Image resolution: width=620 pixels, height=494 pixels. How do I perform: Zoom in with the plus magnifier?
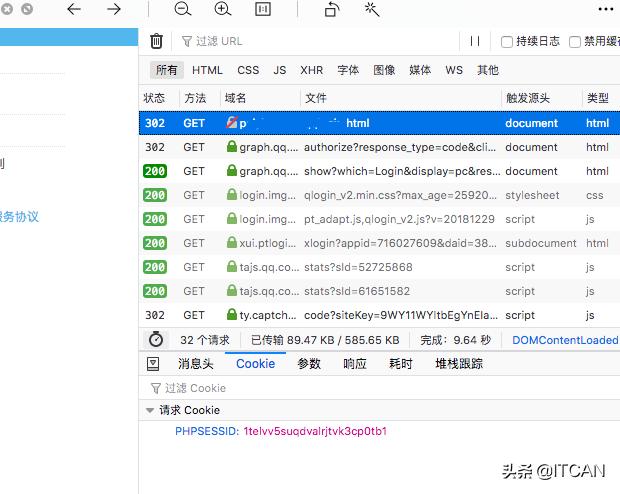[x=223, y=9]
